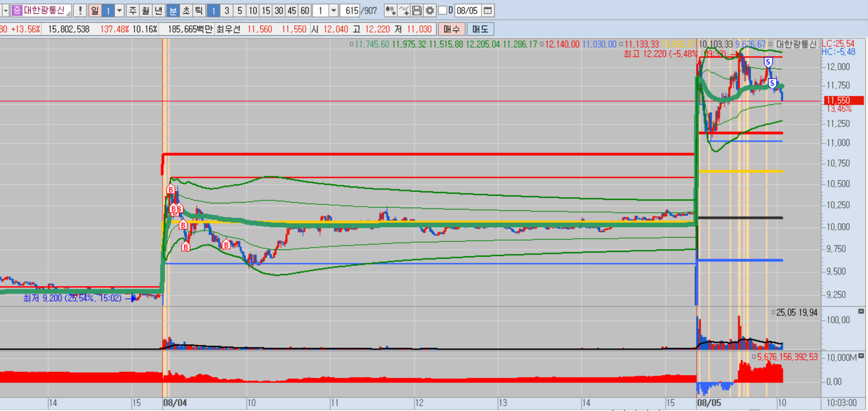Select the 10-minute interval
Screen dimensions: 868x411
[x=253, y=10]
